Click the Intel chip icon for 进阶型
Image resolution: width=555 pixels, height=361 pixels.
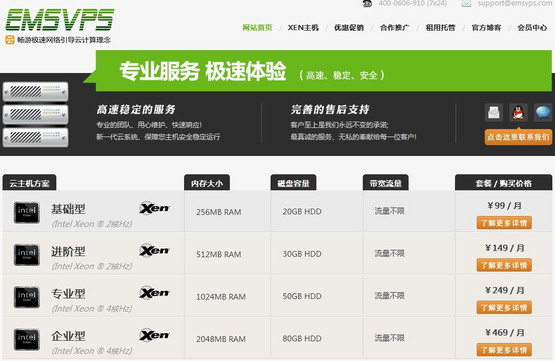[27, 255]
